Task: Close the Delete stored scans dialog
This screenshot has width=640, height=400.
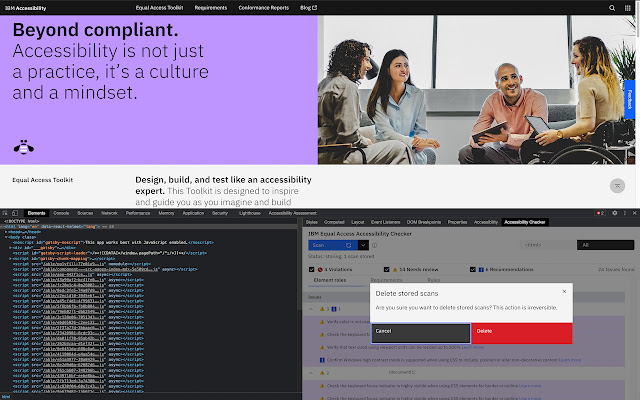Action: coord(565,292)
